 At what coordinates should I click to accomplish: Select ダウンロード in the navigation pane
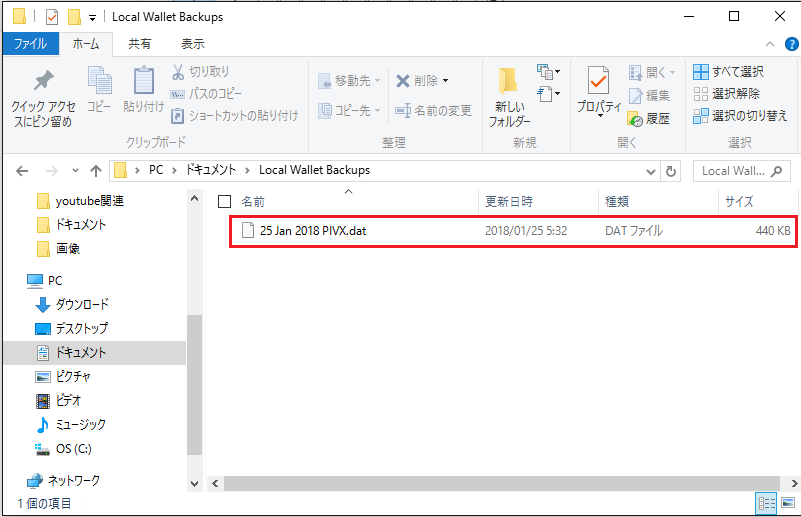[82, 304]
